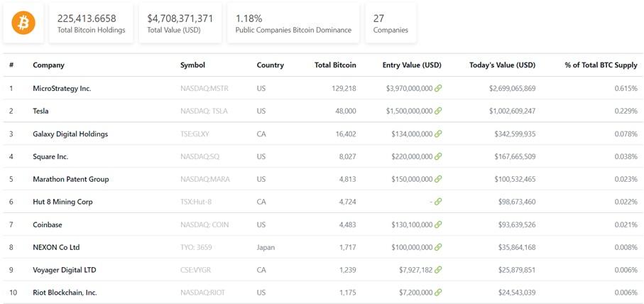Open Riot Blockchain entry value link icon
Image resolution: width=644 pixels, height=304 pixels.
[438, 293]
